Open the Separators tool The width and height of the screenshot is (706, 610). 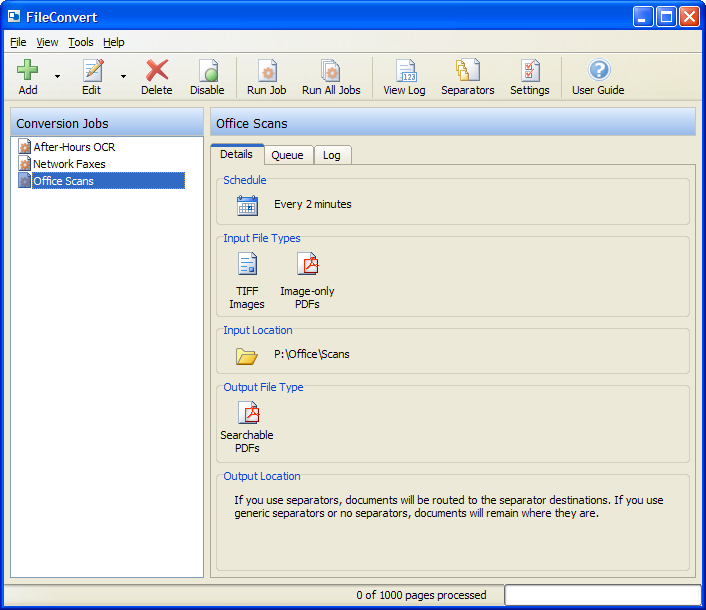467,71
